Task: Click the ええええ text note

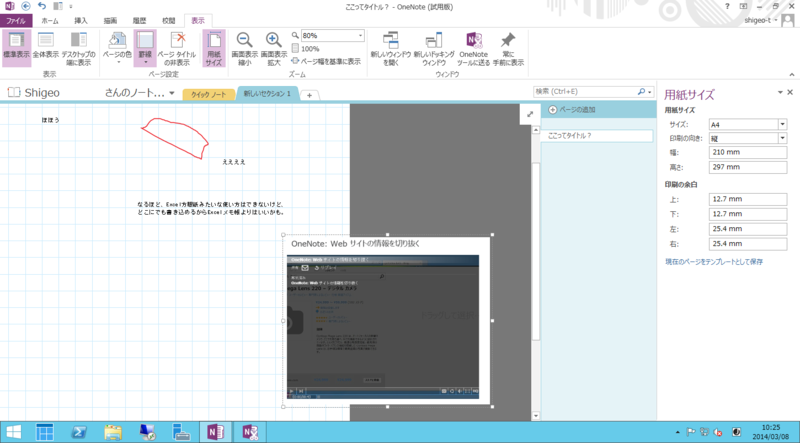Action: pos(234,162)
